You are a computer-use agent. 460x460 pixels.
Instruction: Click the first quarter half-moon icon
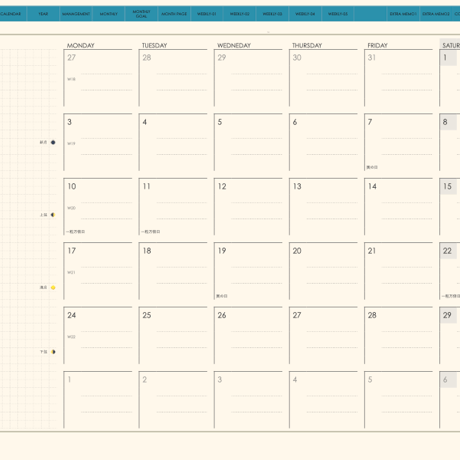coord(53,215)
